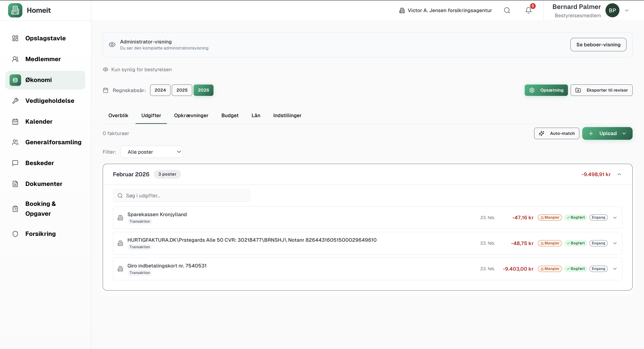Image resolution: width=644 pixels, height=349 pixels.
Task: Open the search magnifier in header
Action: [x=507, y=10]
